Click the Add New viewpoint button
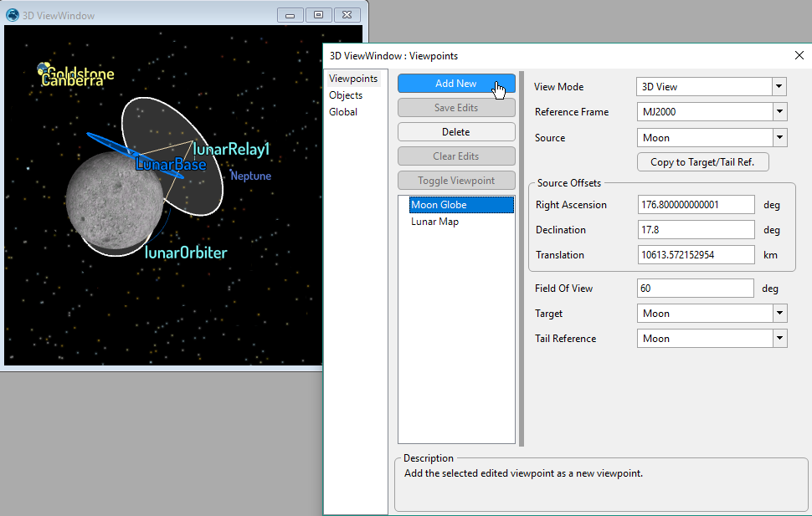The image size is (812, 516). tap(456, 84)
